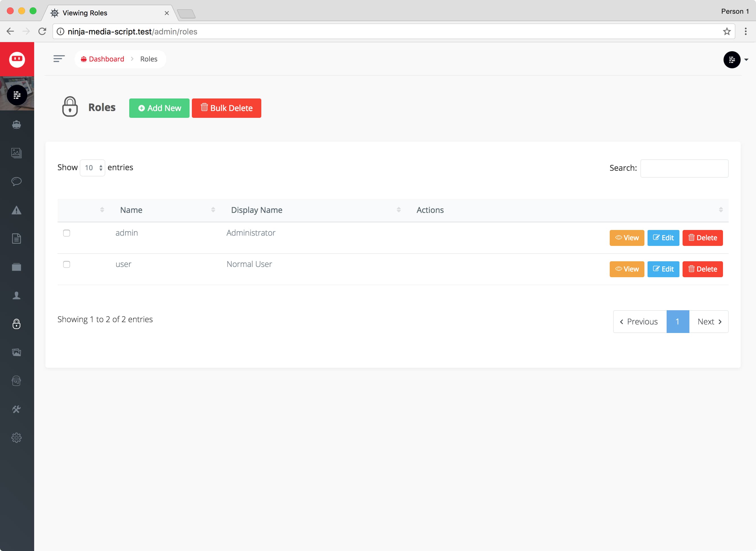Expand the profile avatar dropdown arrow
This screenshot has height=551, width=756.
pyautogui.click(x=746, y=60)
